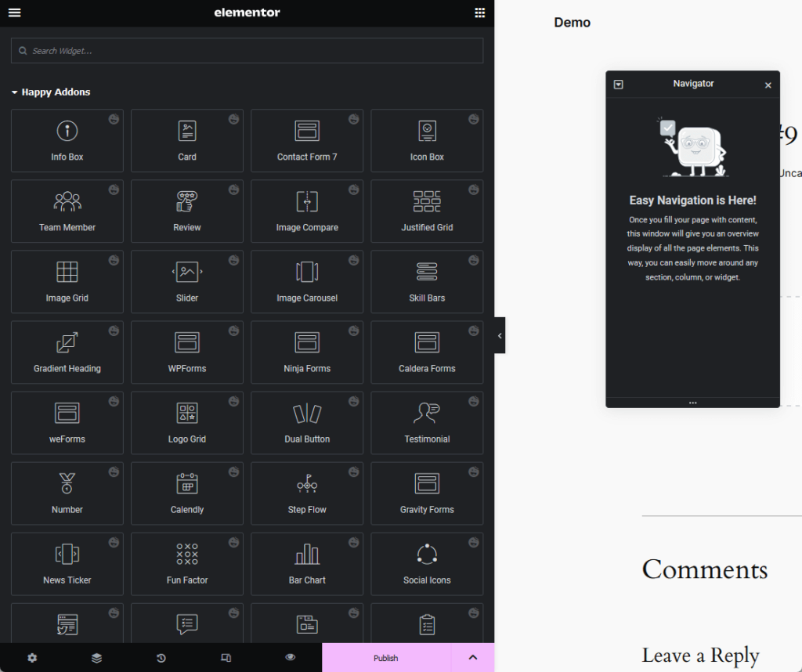Viewport: 802px width, 672px height.
Task: Toggle Preview Changes eye icon
Action: coord(290,657)
